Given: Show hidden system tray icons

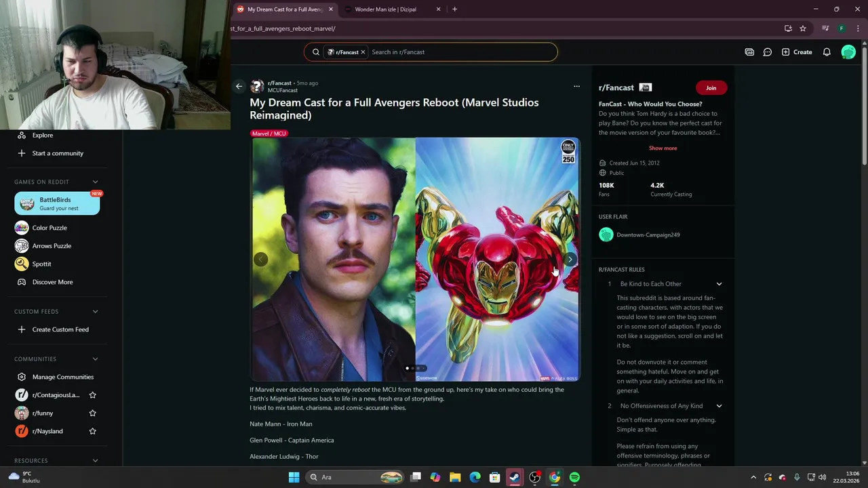Looking at the screenshot, I should click(753, 477).
